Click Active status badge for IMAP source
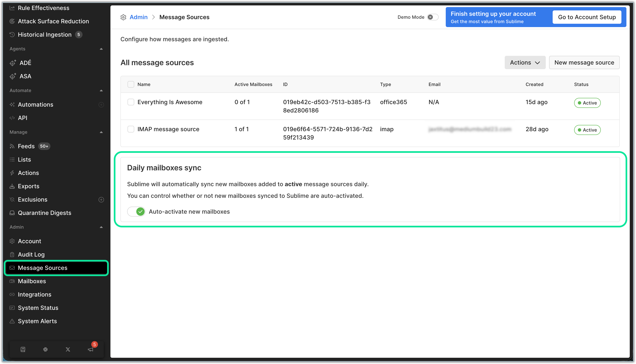 (x=587, y=130)
